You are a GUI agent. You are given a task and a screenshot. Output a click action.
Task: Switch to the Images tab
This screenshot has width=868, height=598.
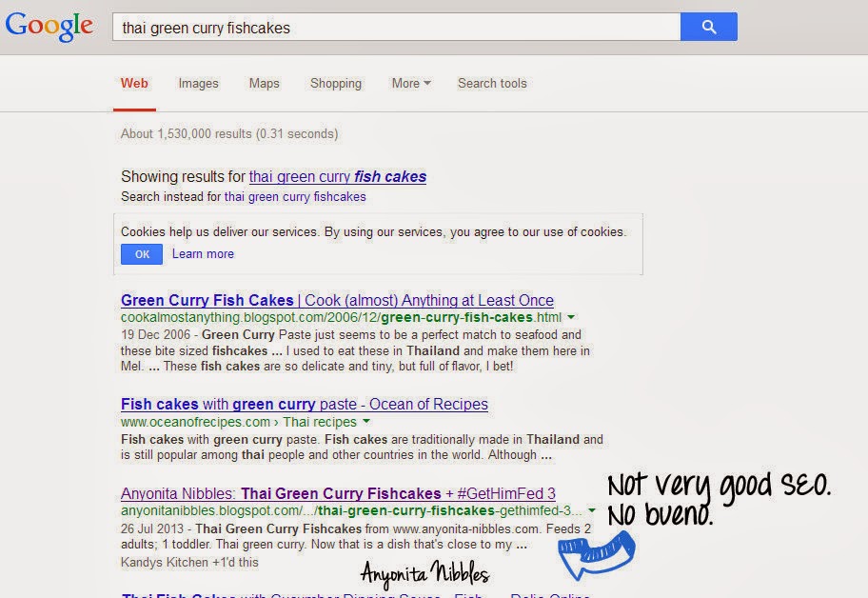click(x=198, y=84)
